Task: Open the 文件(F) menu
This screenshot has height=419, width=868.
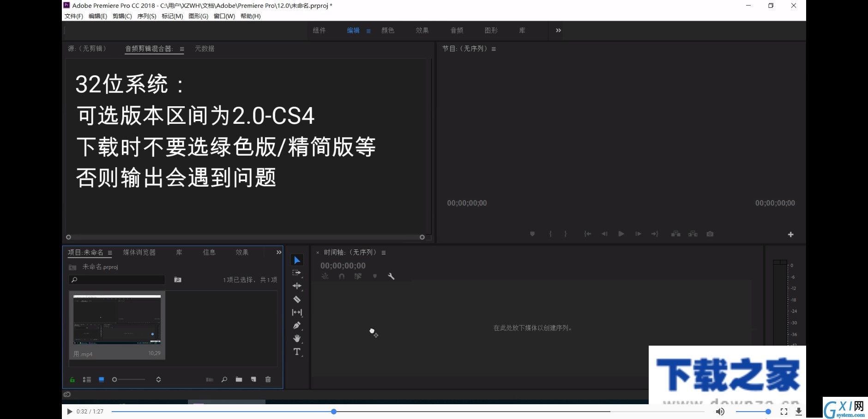Action: point(74,16)
